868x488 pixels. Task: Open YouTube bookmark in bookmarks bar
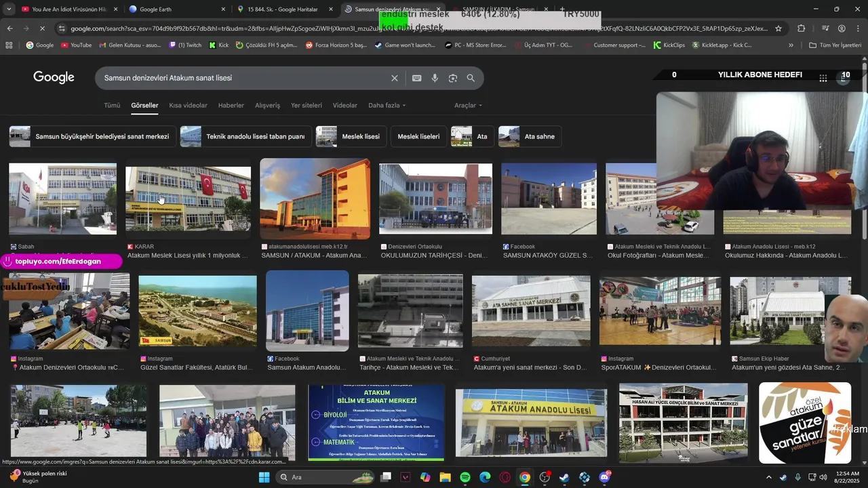tap(76, 45)
